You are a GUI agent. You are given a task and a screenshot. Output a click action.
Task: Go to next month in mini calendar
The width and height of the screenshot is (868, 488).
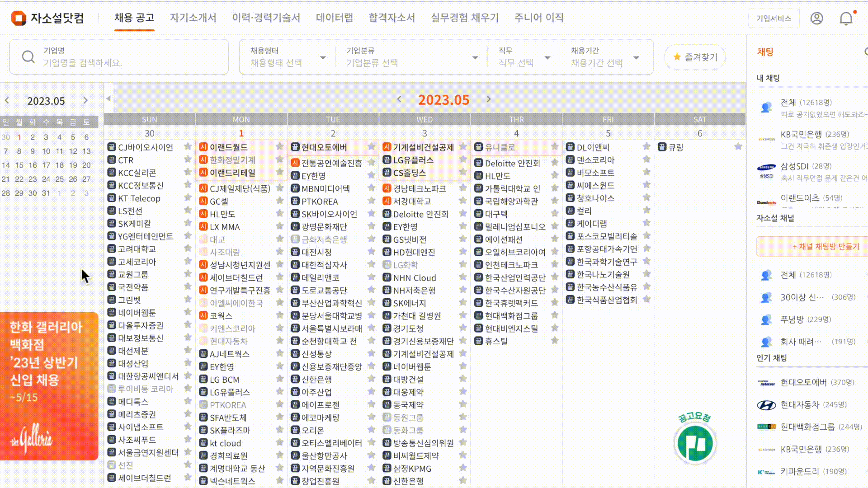pyautogui.click(x=85, y=100)
